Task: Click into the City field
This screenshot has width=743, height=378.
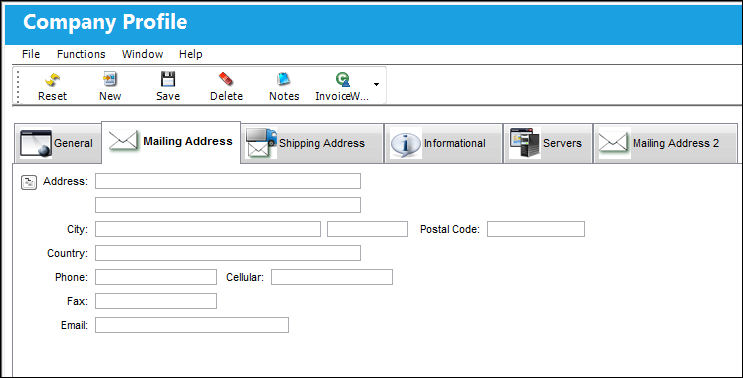Action: coord(208,229)
